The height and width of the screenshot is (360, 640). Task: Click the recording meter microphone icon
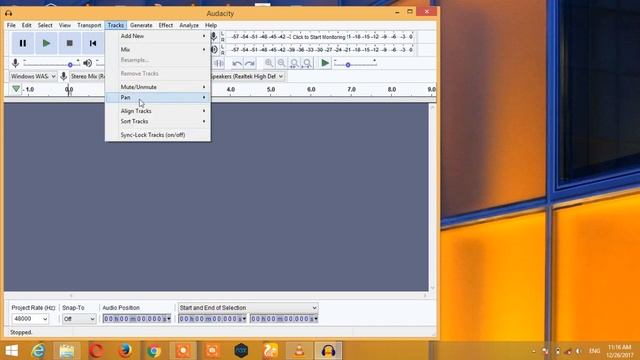[x=214, y=37]
